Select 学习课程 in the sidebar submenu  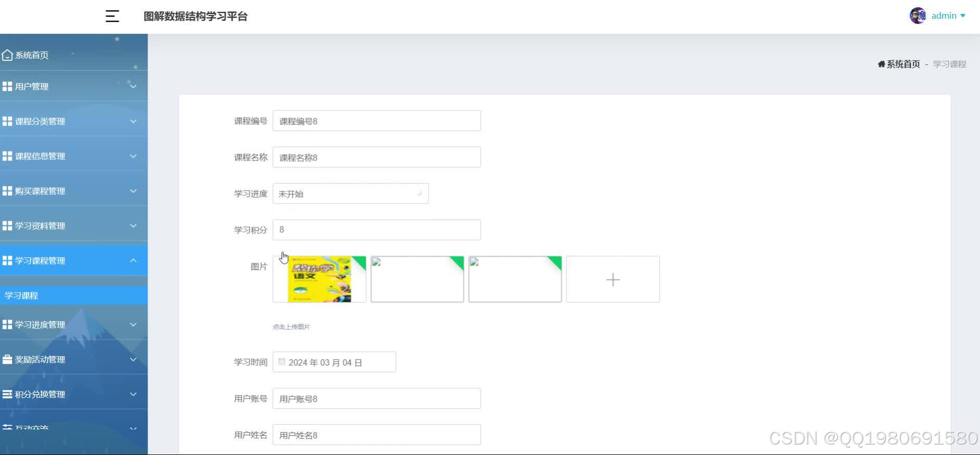(21, 295)
